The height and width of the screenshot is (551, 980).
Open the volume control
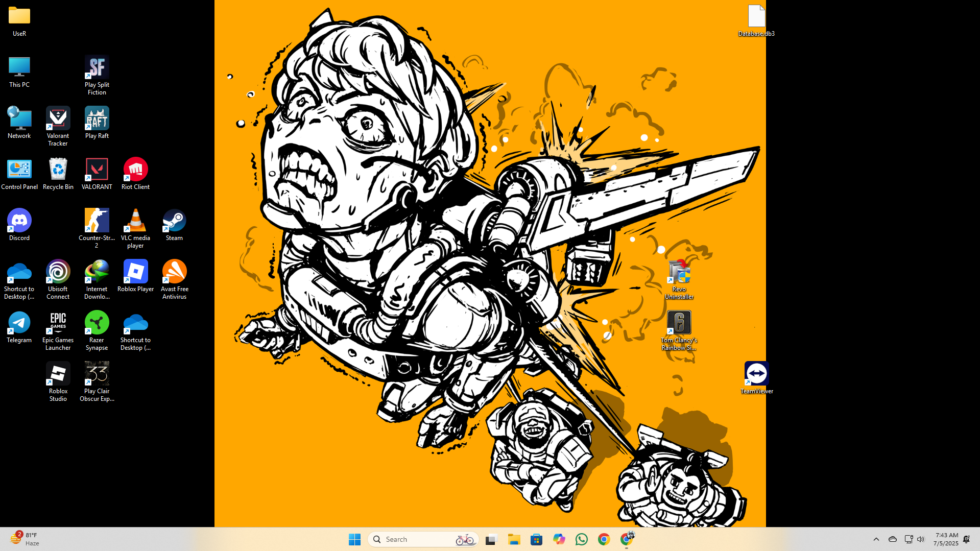pyautogui.click(x=921, y=539)
